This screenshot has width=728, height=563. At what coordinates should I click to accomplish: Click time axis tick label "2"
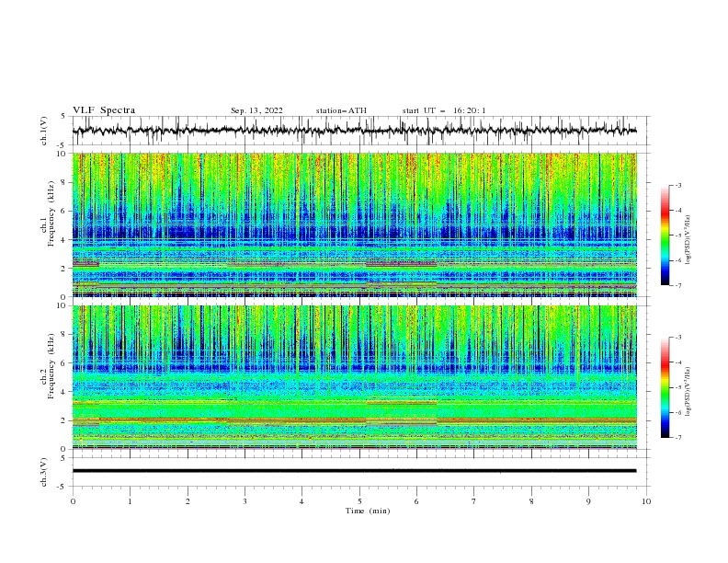coord(188,501)
